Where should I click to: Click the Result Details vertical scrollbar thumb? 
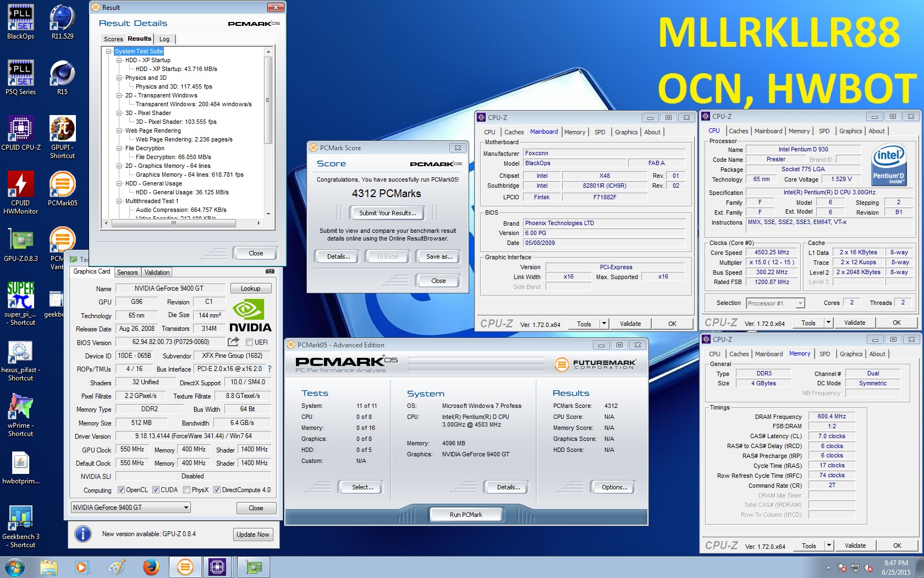268,100
